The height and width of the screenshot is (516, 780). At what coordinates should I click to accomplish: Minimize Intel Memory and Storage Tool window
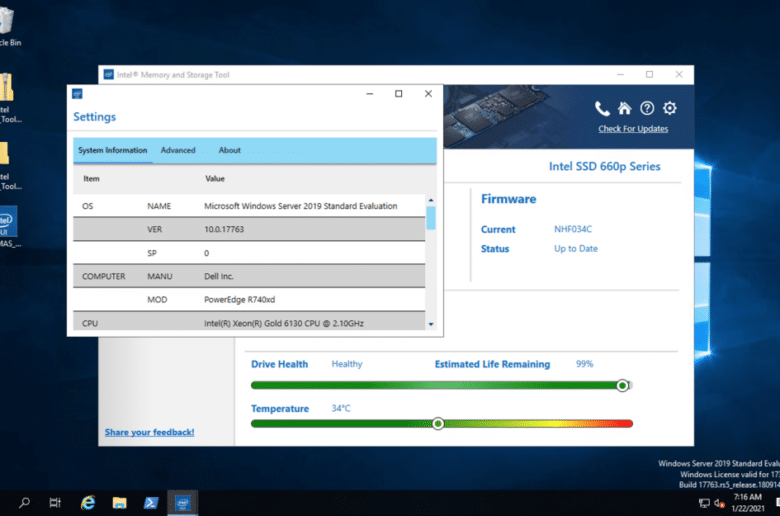[620, 74]
